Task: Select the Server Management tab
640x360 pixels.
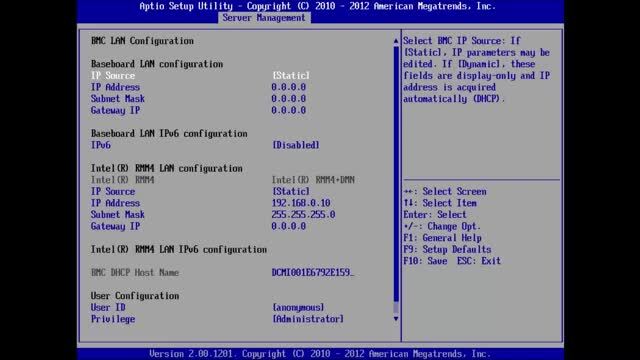Action: click(264, 18)
